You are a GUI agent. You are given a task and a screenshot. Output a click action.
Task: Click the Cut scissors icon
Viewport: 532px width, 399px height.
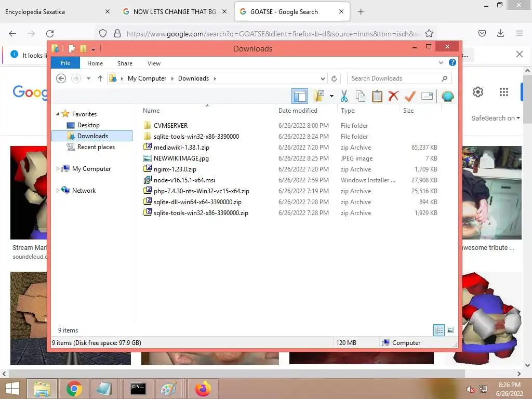coord(344,96)
